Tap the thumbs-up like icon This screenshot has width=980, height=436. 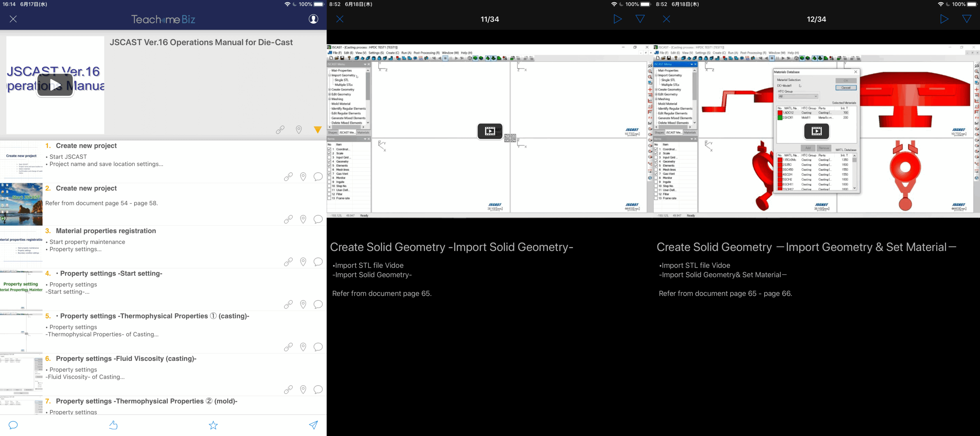[113, 425]
